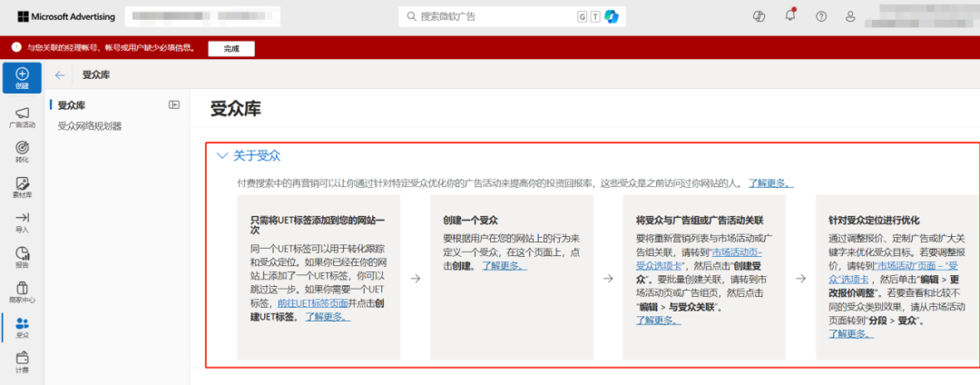Click the 受众库 breadcrumb text
This screenshot has width=980, height=385.
coord(96,75)
